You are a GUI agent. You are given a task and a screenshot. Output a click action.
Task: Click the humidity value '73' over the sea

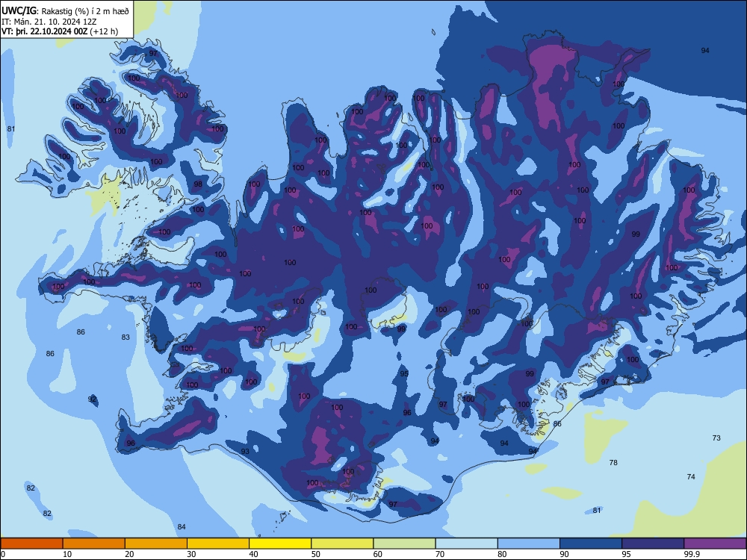pyautogui.click(x=716, y=438)
